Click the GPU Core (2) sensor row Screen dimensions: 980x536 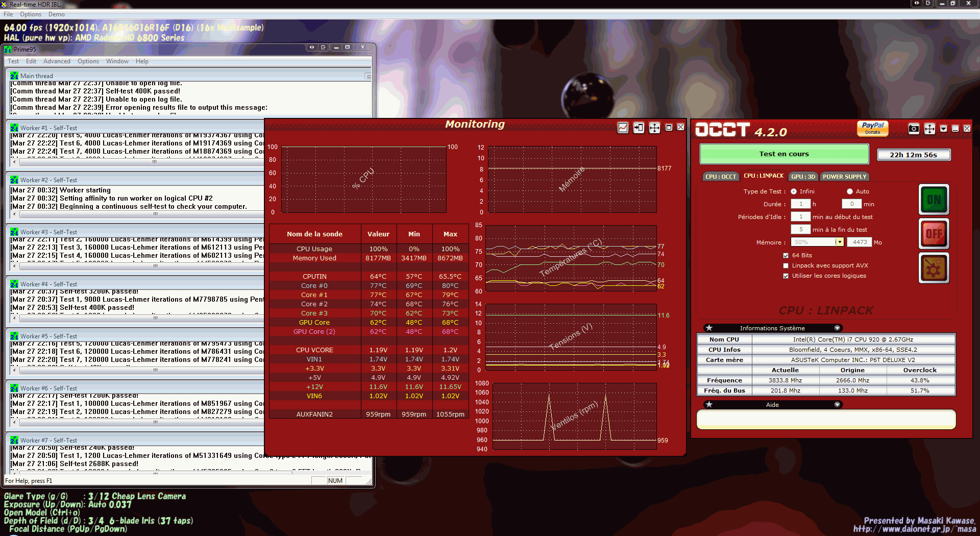point(369,331)
